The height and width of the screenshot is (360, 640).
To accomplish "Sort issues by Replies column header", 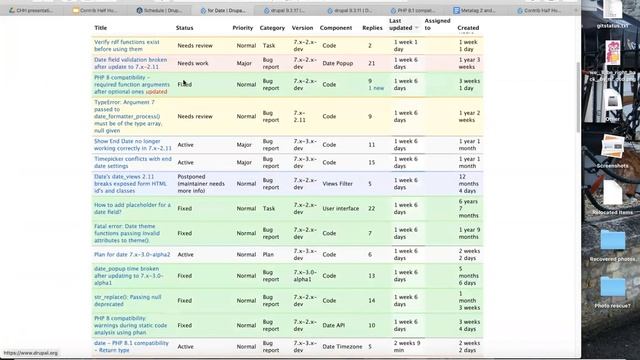I will click(372, 28).
